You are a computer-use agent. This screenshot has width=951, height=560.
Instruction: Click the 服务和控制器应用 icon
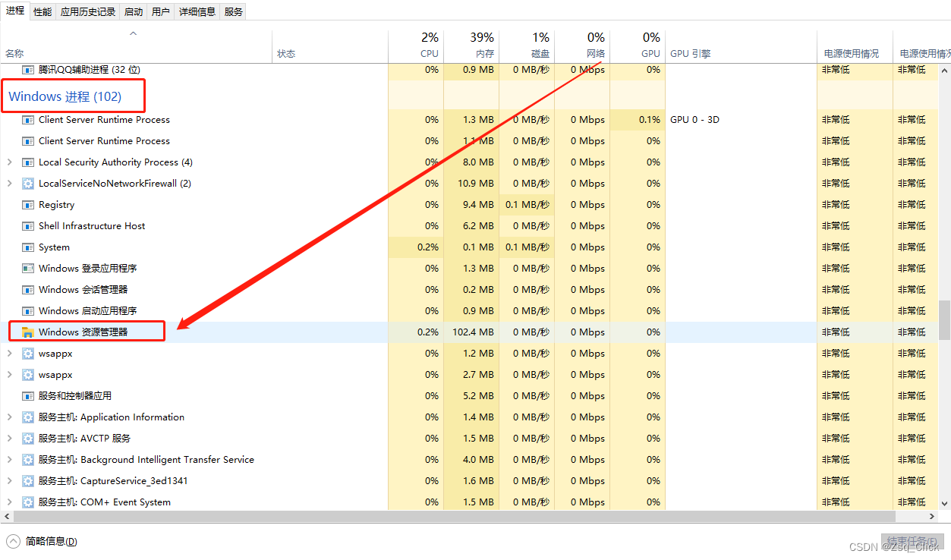(x=28, y=396)
